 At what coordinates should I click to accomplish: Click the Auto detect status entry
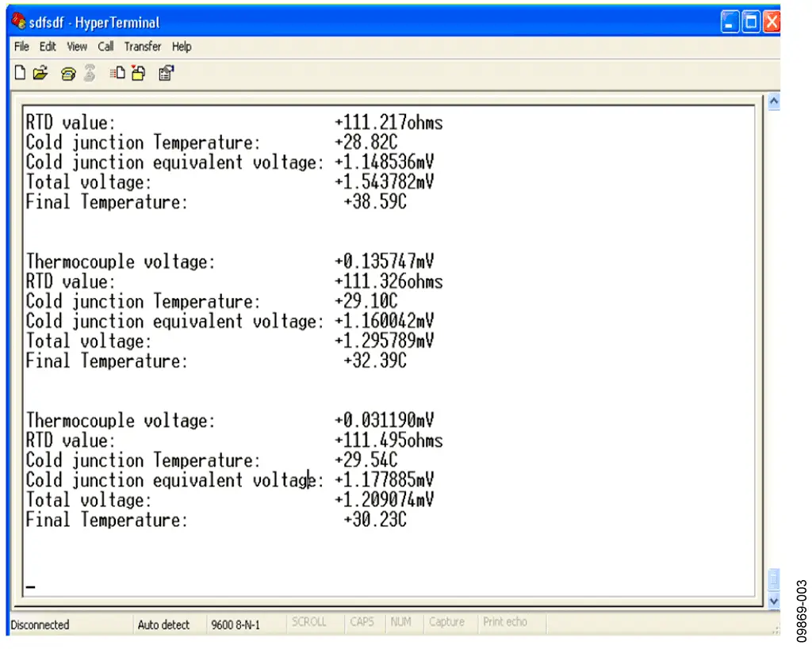tap(163, 624)
